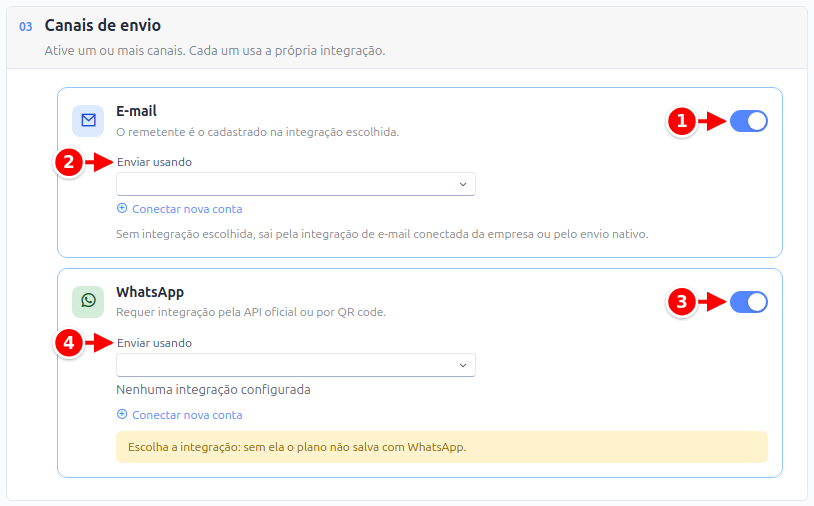Click plus icon beside E-mail Conectar nova conta
The image size is (814, 506).
point(122,208)
